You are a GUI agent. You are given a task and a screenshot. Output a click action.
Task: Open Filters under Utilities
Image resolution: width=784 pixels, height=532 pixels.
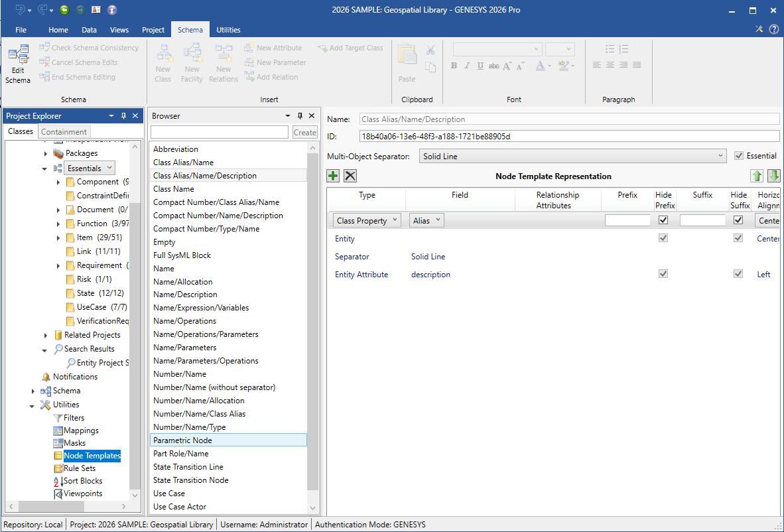pos(74,418)
